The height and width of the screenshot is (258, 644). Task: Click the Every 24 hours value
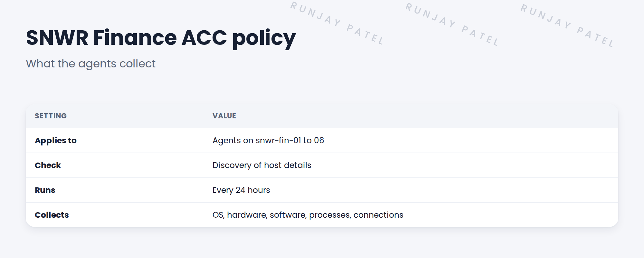pos(241,190)
